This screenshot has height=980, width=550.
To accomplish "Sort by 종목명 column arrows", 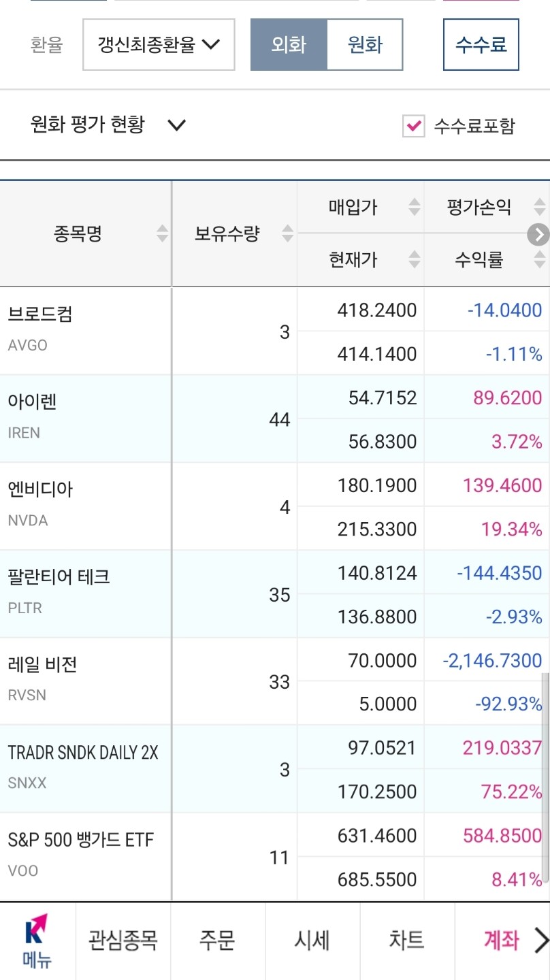I will click(162, 233).
